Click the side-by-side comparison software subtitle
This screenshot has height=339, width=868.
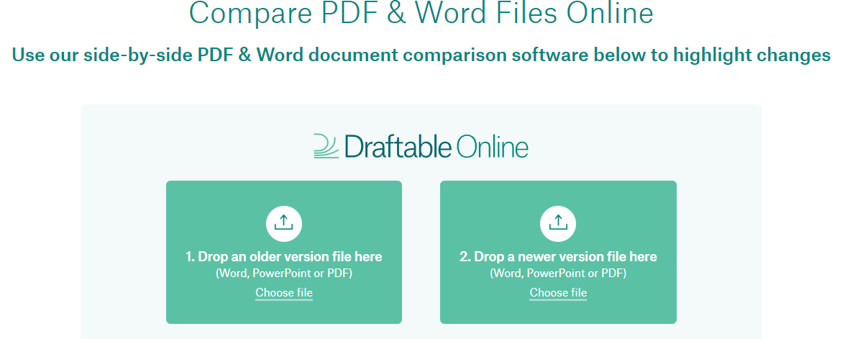coord(421,55)
